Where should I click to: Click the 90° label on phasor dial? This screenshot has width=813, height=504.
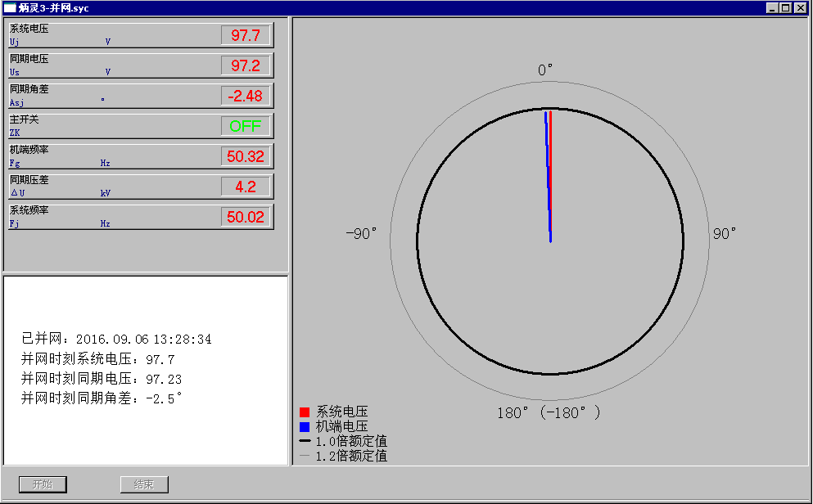click(x=725, y=234)
